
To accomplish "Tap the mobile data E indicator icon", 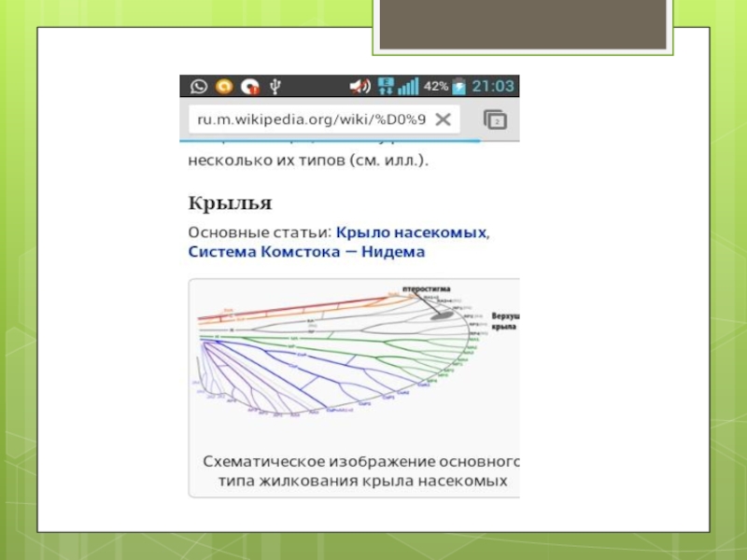I will [x=386, y=86].
